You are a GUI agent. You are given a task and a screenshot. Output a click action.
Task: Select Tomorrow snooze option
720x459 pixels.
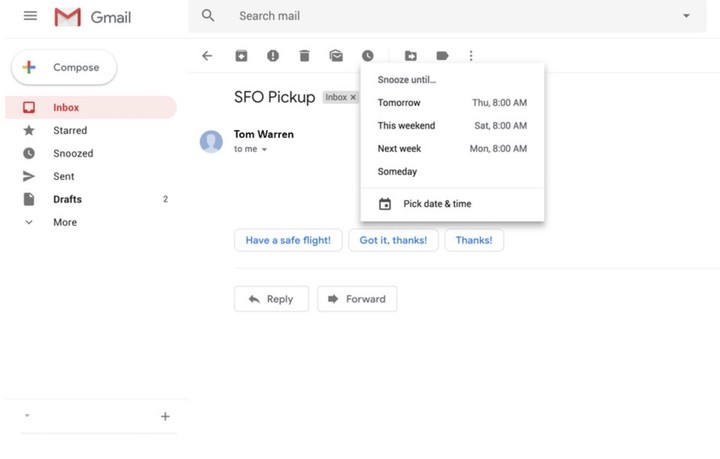[x=452, y=103]
